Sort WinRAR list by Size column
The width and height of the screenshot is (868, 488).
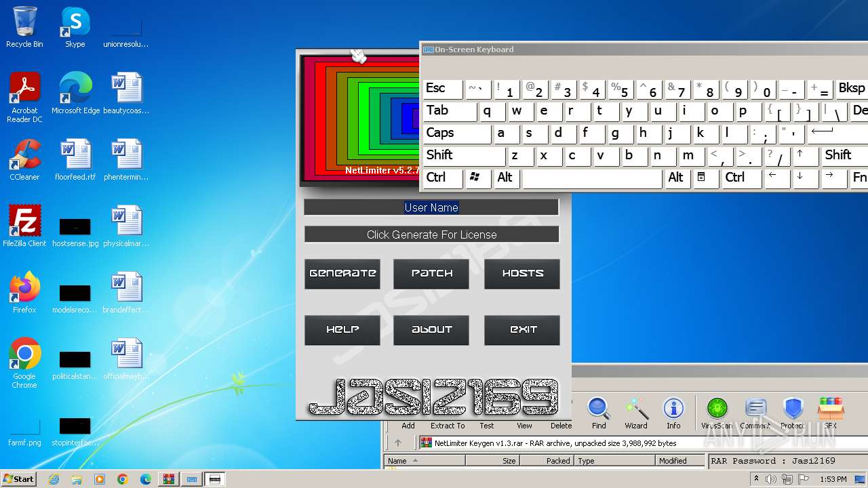point(492,461)
